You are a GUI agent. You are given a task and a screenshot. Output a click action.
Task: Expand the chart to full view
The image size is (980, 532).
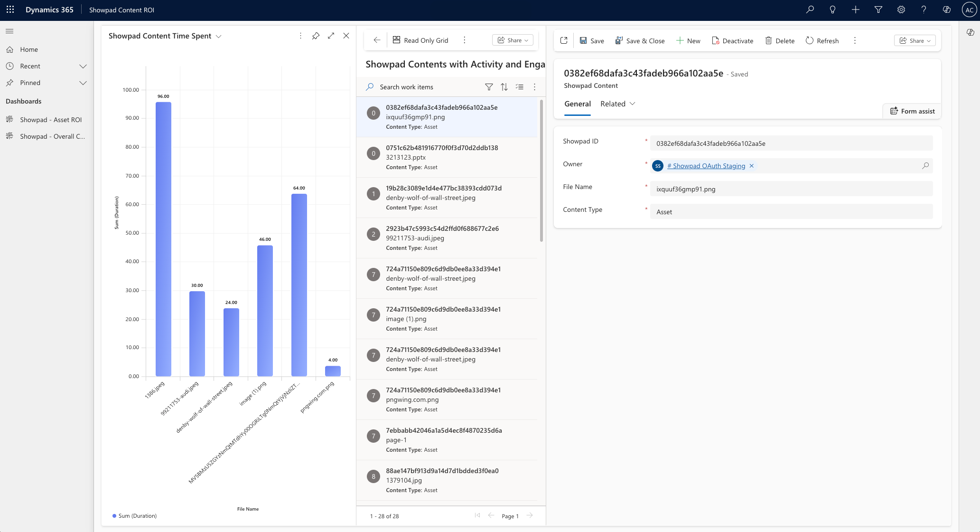pyautogui.click(x=331, y=36)
